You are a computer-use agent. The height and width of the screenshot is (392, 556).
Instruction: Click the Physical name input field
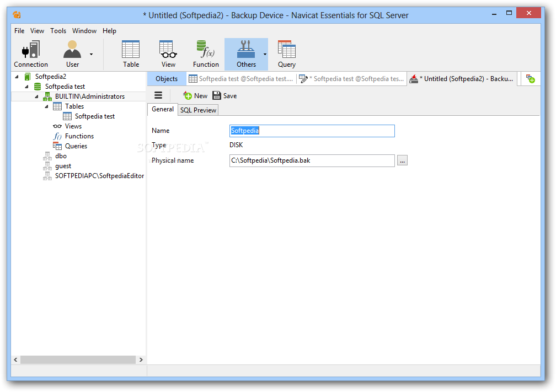(x=312, y=160)
